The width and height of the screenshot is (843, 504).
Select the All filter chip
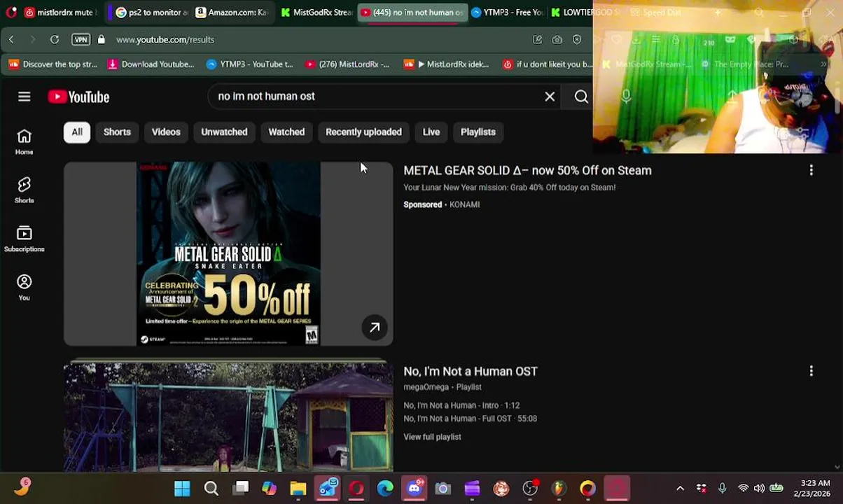pos(77,132)
